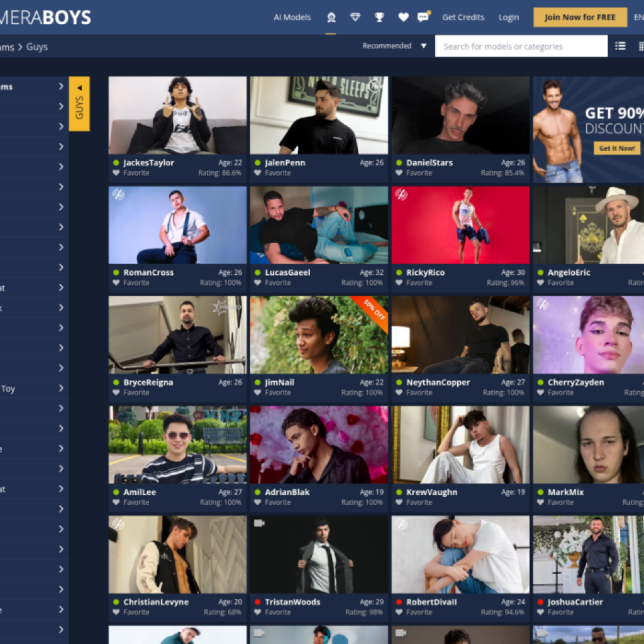Click the award ribbon icon beside AI Models
Image resolution: width=644 pixels, height=644 pixels.
331,18
